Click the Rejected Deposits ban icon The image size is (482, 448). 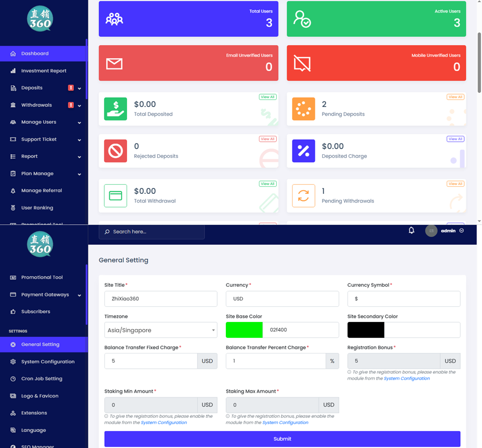tap(116, 151)
